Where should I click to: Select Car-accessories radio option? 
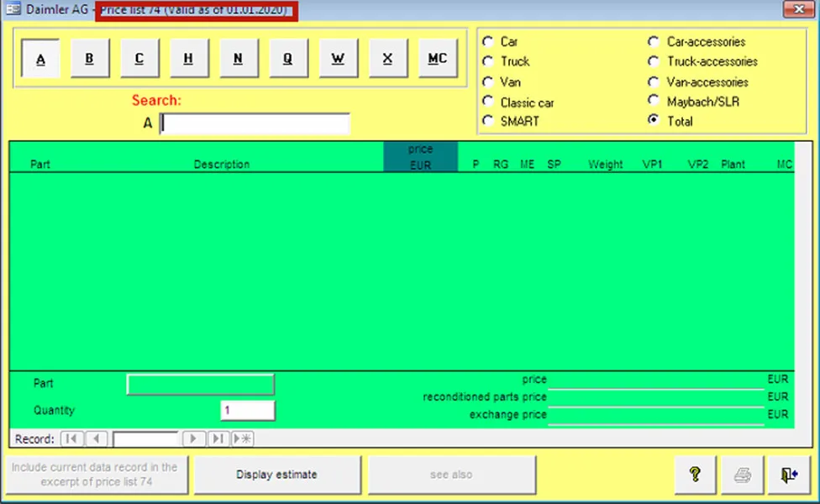(x=653, y=41)
